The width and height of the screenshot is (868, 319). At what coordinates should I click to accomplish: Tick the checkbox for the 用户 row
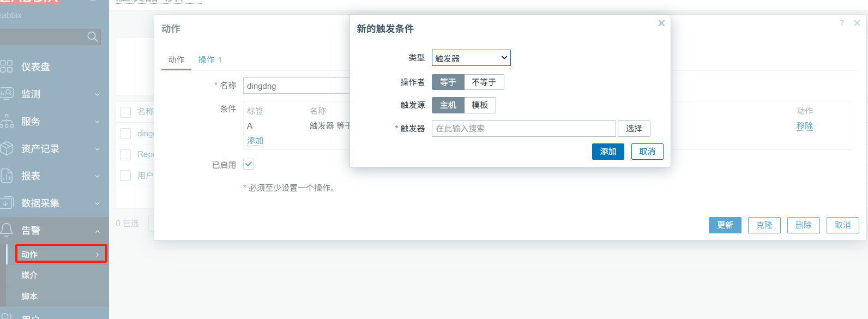(x=125, y=176)
